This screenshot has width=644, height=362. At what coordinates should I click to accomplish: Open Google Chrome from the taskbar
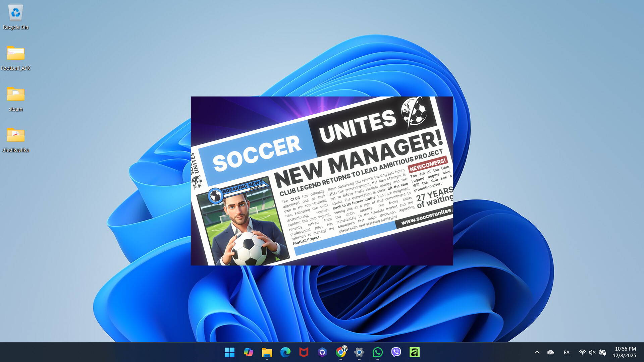(x=341, y=352)
